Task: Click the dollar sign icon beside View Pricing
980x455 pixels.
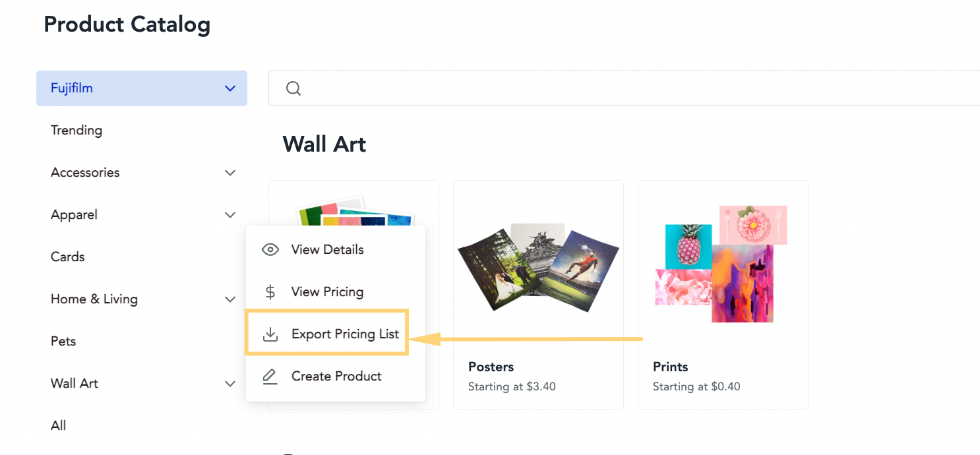Action: pyautogui.click(x=270, y=292)
